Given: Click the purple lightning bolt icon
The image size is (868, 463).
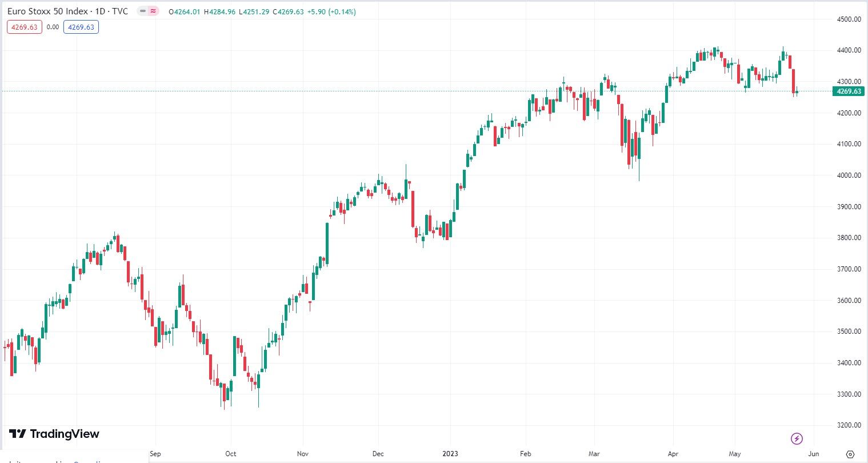Looking at the screenshot, I should pyautogui.click(x=797, y=438).
